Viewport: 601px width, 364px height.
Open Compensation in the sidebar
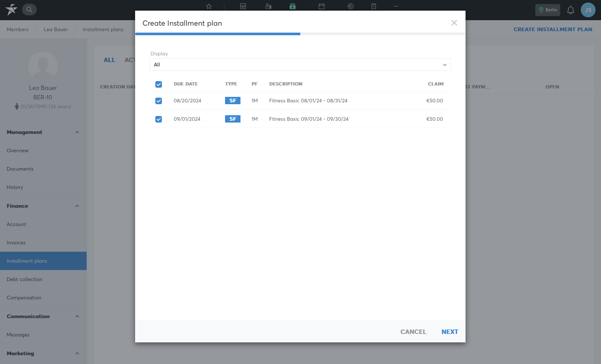(43, 298)
